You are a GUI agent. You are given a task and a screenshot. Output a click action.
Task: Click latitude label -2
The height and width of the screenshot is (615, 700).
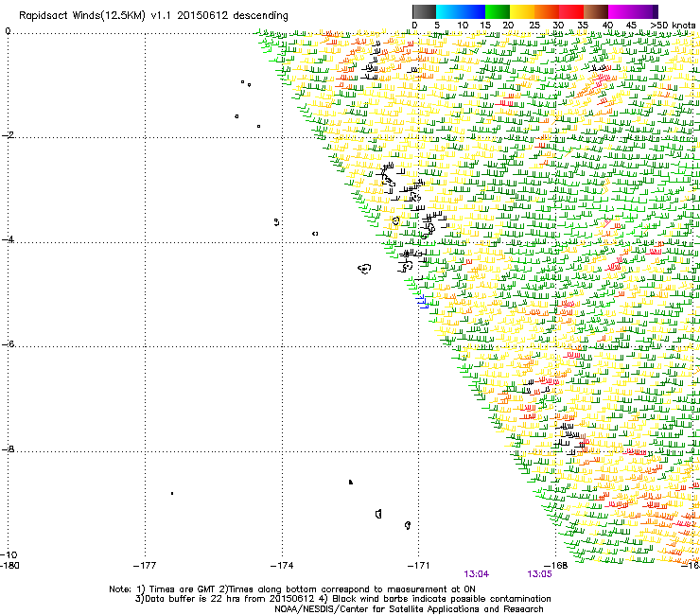point(9,135)
